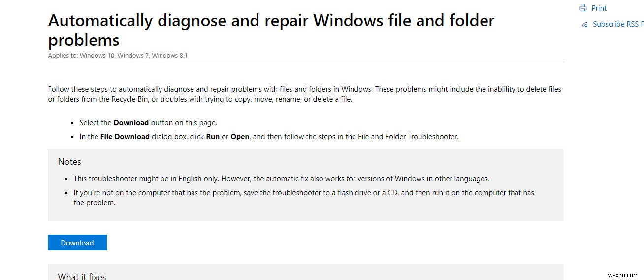Screen dimensions: 644x280
Task: Click the printer icon
Action: tap(583, 8)
